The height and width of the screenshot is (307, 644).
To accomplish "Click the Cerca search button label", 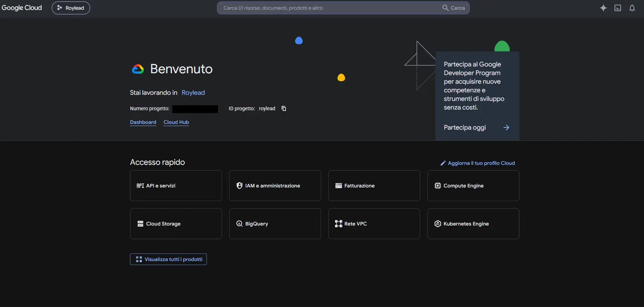I will click(458, 8).
